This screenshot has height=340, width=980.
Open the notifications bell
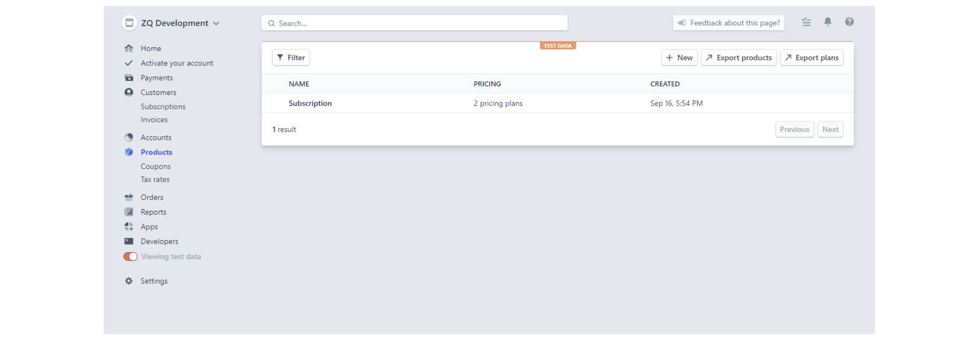(828, 22)
